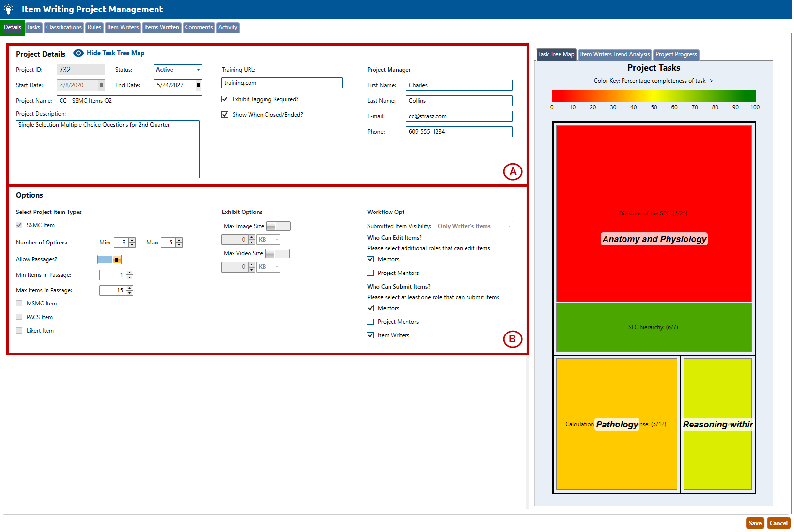This screenshot has height=532, width=794.
Task: Click the Cancel button
Action: click(x=778, y=523)
